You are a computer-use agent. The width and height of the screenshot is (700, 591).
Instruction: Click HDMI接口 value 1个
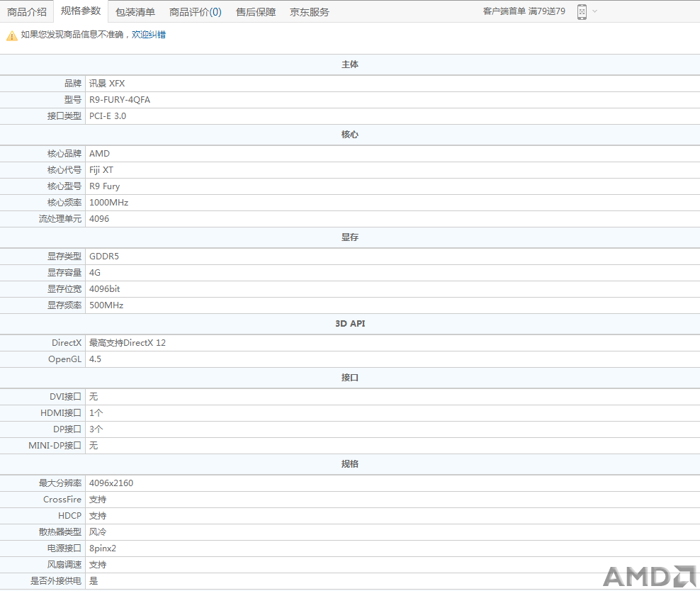[x=96, y=413]
